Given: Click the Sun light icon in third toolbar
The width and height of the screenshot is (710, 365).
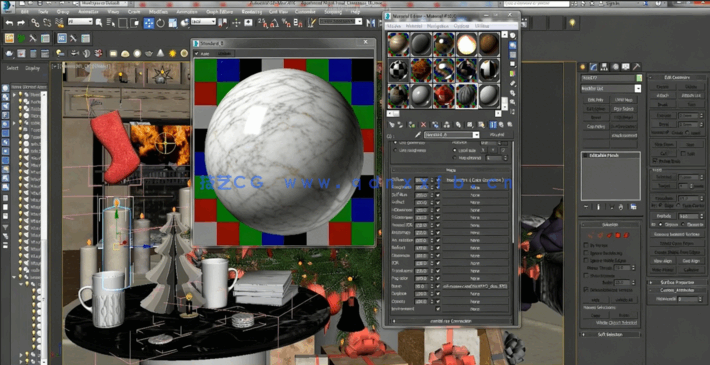Looking at the screenshot, I should pyautogui.click(x=172, y=53).
